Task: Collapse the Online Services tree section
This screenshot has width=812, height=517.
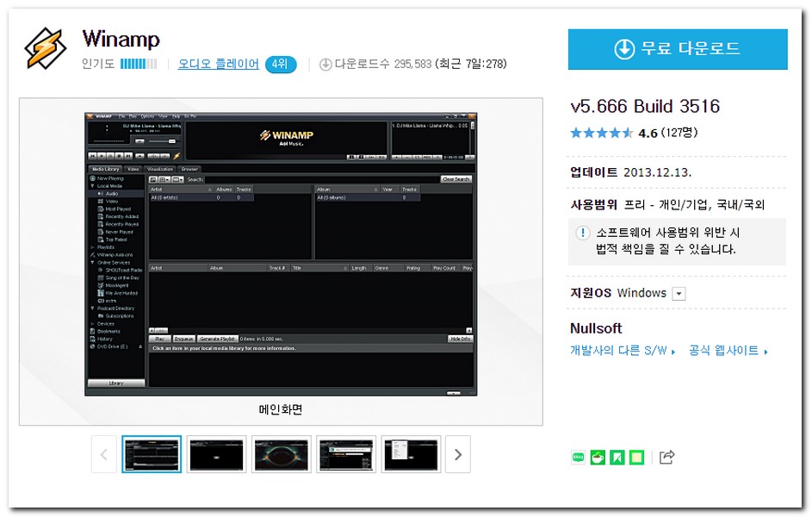Action: point(91,264)
